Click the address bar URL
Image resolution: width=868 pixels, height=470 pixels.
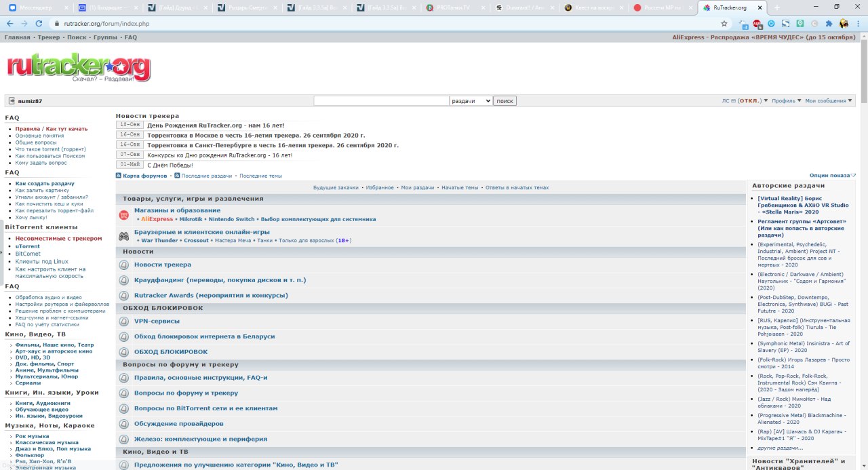(x=106, y=23)
